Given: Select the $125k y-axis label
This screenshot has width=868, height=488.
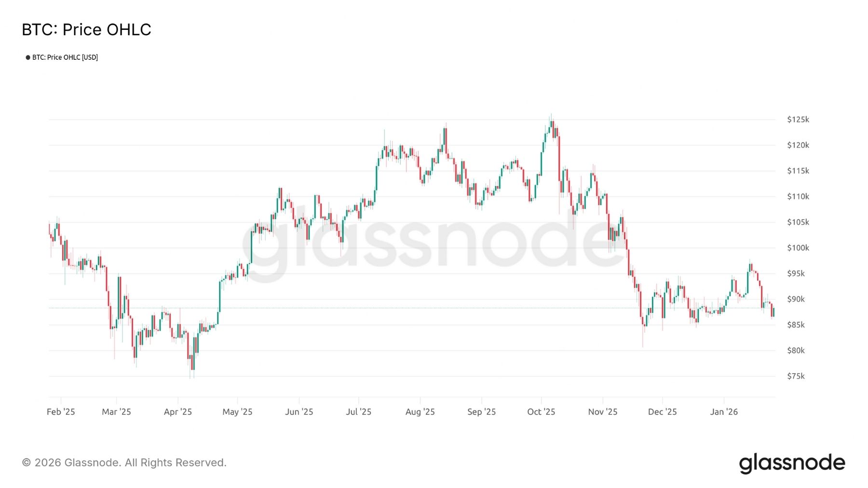Looking at the screenshot, I should pyautogui.click(x=798, y=119).
